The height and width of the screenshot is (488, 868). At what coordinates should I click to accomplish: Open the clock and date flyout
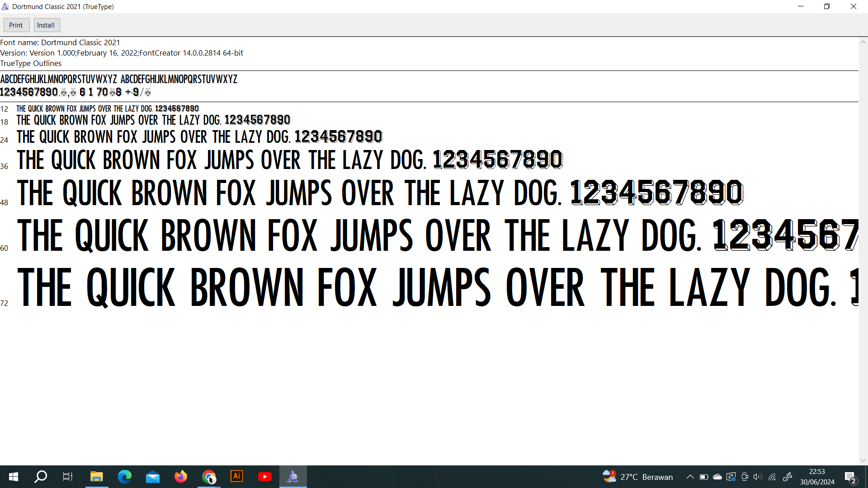[817, 477]
